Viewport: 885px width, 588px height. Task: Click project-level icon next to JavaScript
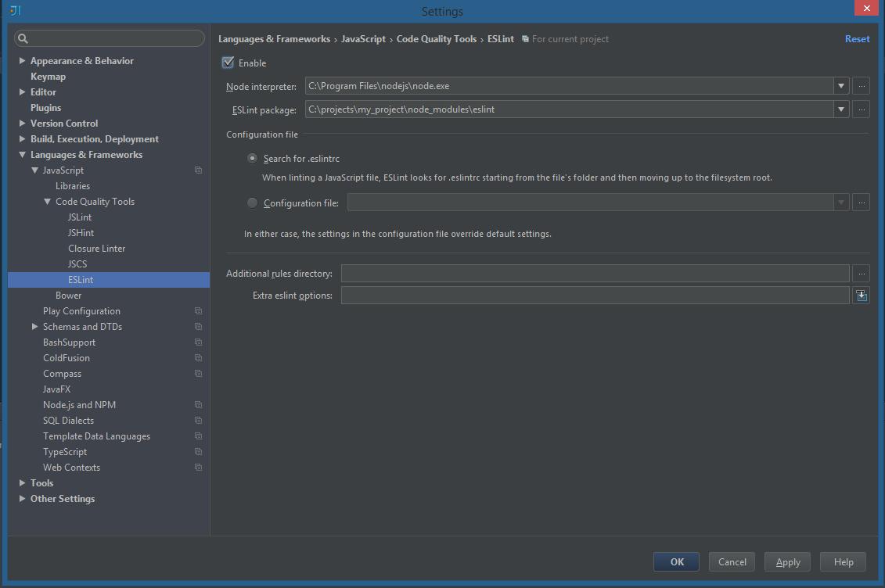coord(198,170)
